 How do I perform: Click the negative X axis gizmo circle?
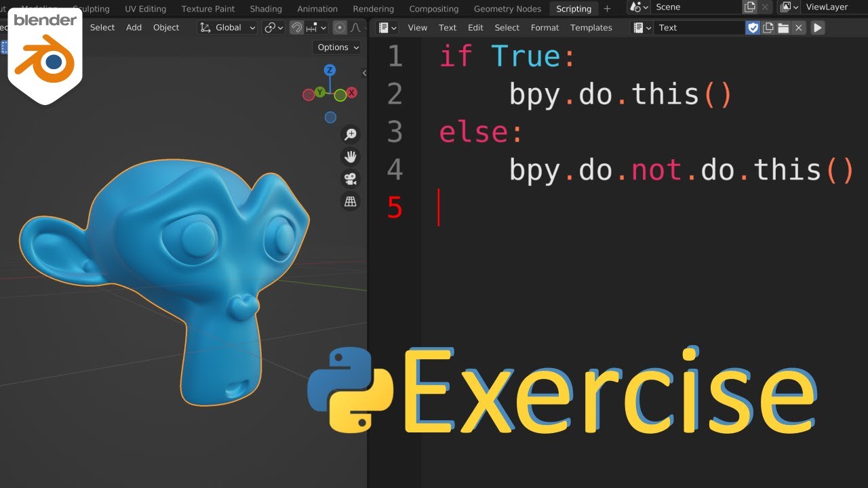click(309, 94)
